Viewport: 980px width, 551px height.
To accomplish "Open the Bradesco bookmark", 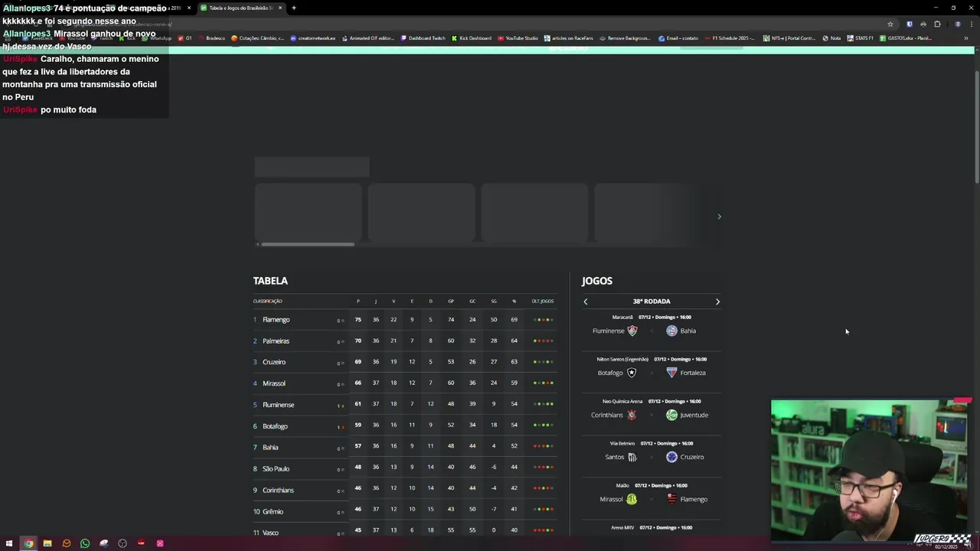I will [x=211, y=38].
